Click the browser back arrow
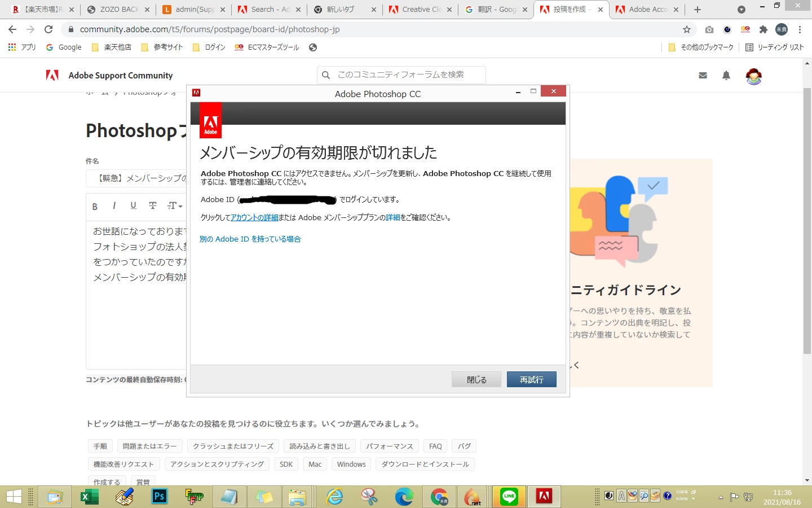The width and height of the screenshot is (812, 508). [12, 29]
